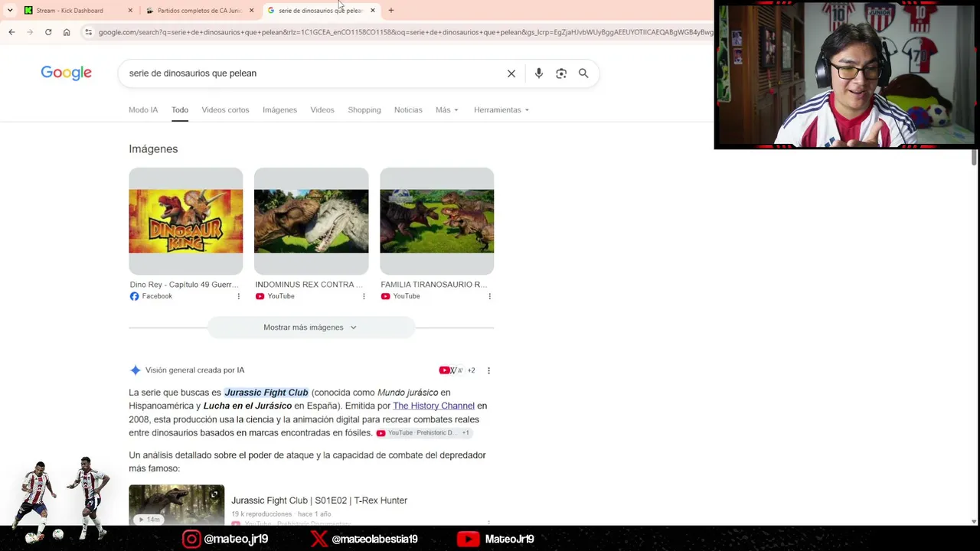Viewport: 980px width, 551px height.
Task: Open the Shopping results tab
Action: click(x=364, y=109)
